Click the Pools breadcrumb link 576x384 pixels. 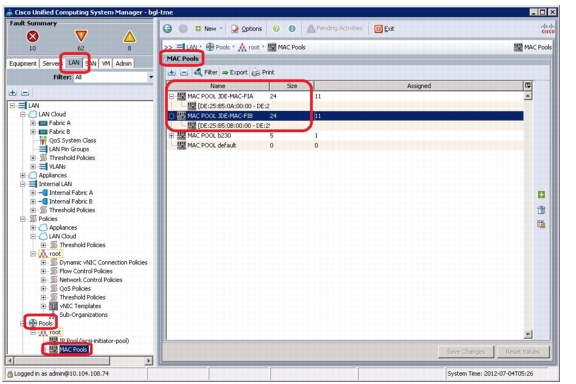[x=223, y=47]
